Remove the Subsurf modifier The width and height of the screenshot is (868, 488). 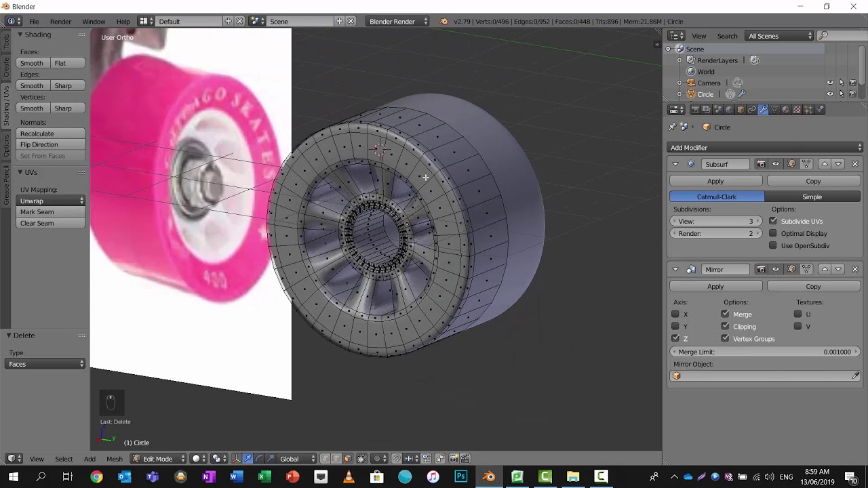tap(854, 164)
